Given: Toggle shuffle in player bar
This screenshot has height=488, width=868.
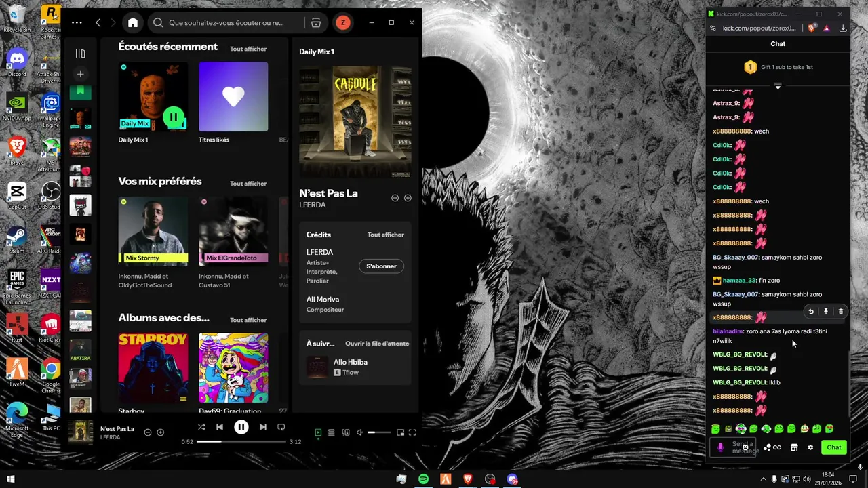Looking at the screenshot, I should pos(201,427).
